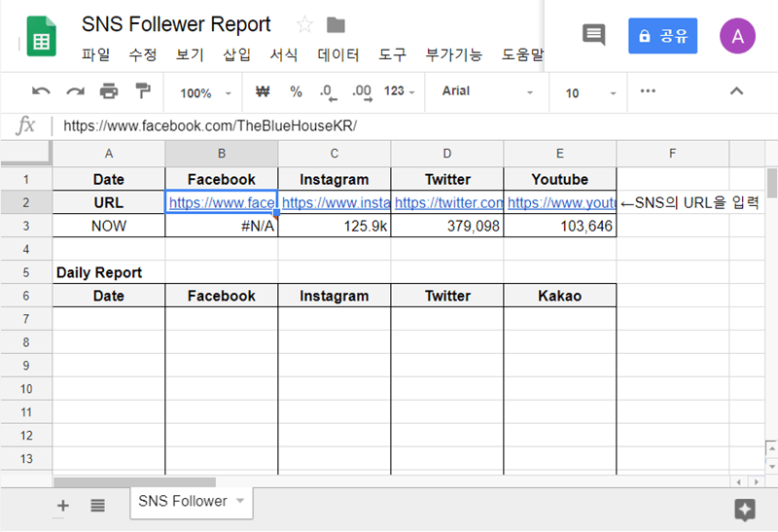
Task: Undo the last action
Action: point(41,91)
